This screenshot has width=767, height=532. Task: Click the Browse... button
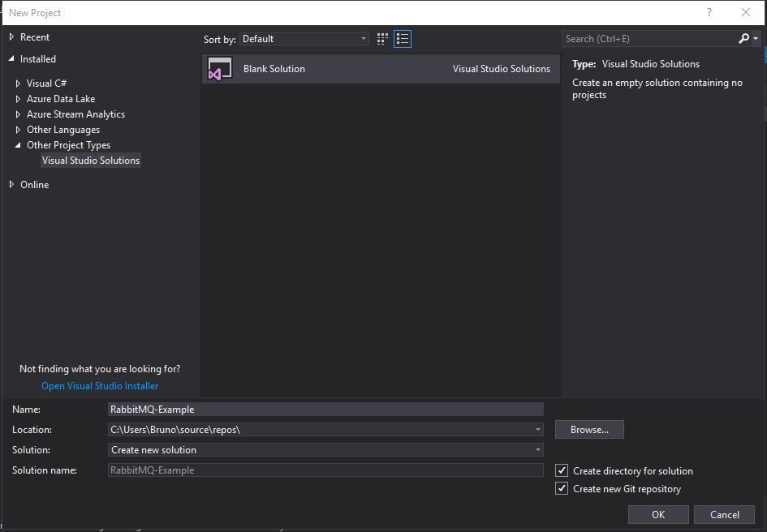tap(589, 429)
